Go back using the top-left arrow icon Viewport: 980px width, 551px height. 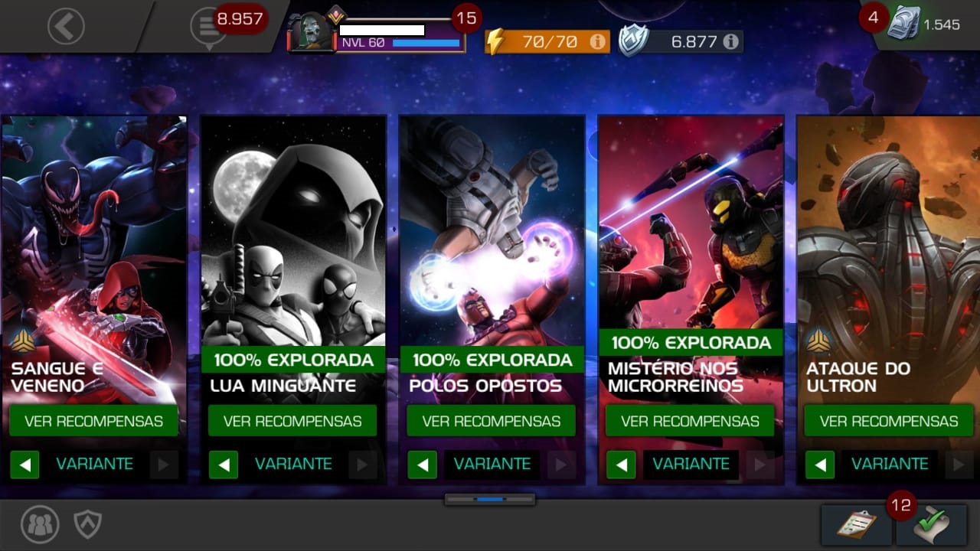[66, 27]
